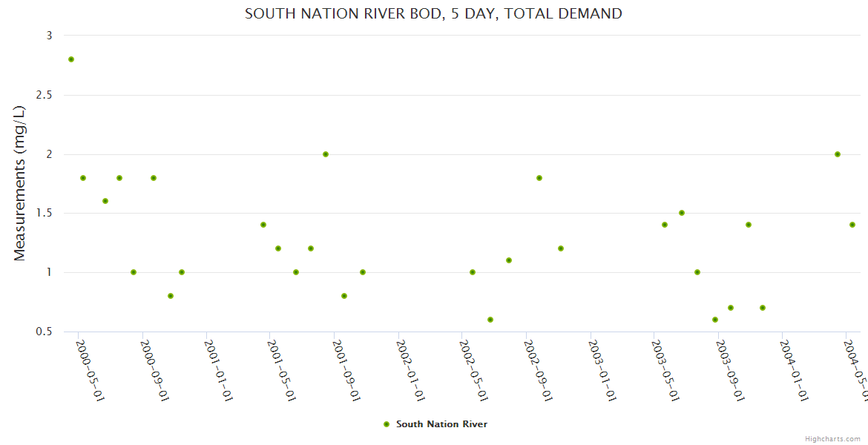Open the Highcharts.com credits link
The height and width of the screenshot is (445, 868).
click(x=833, y=439)
